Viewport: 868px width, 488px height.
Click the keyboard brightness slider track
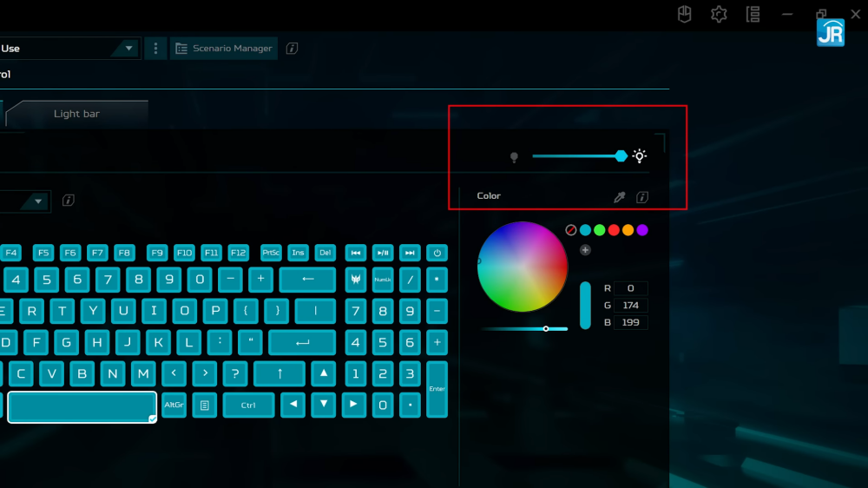tap(573, 156)
